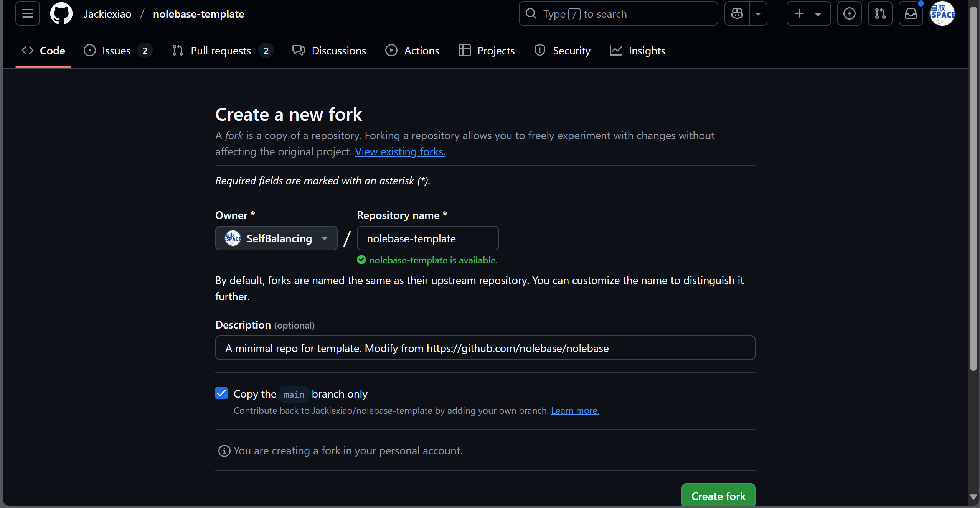Click the search magnifier icon
This screenshot has width=980, height=508.
click(531, 14)
